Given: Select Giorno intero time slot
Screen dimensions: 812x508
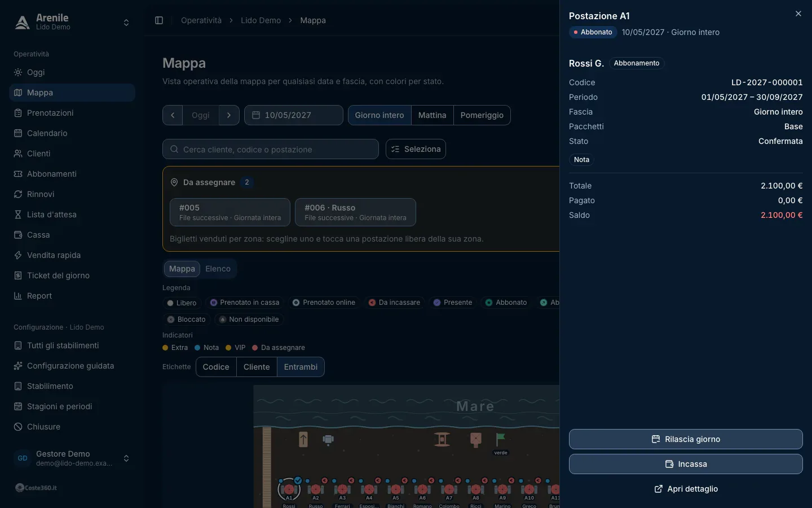Looking at the screenshot, I should pyautogui.click(x=379, y=115).
